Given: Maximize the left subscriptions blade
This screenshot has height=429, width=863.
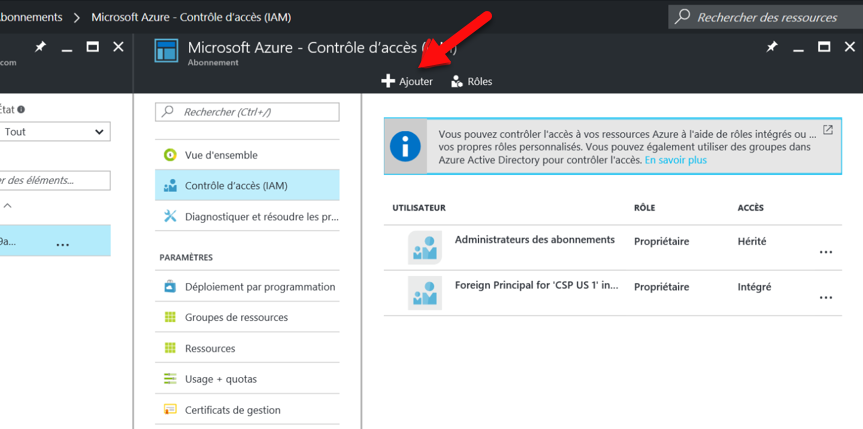Looking at the screenshot, I should tap(92, 47).
